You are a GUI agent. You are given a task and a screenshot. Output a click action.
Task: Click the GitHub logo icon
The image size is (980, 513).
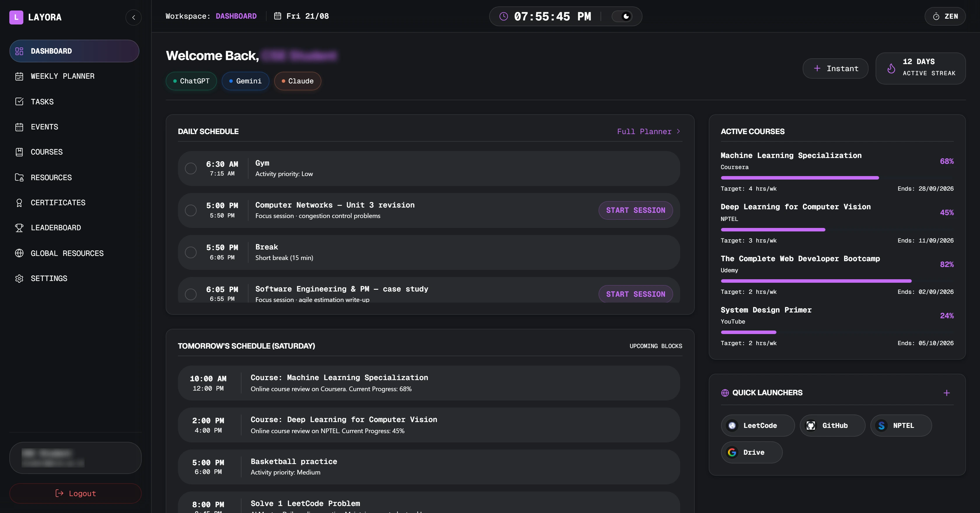811,426
